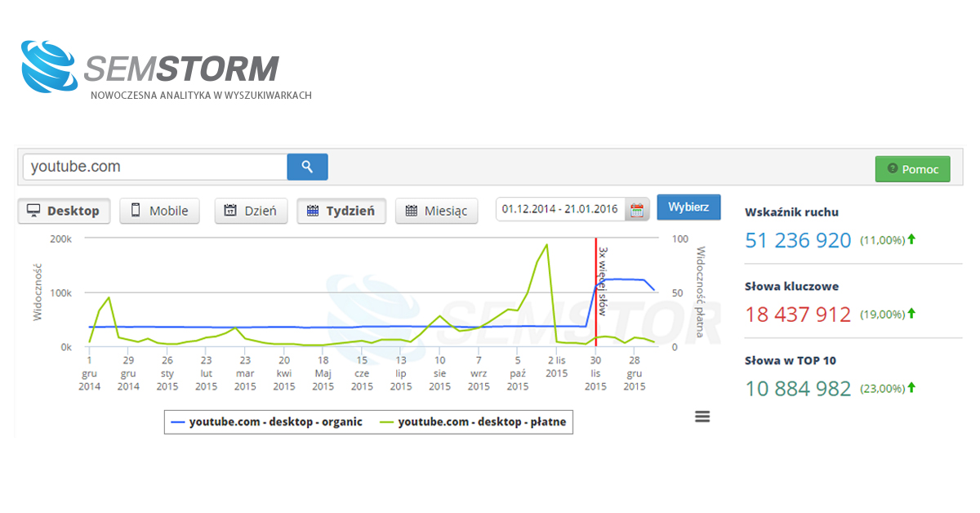Click the Wybierz button

click(x=688, y=207)
